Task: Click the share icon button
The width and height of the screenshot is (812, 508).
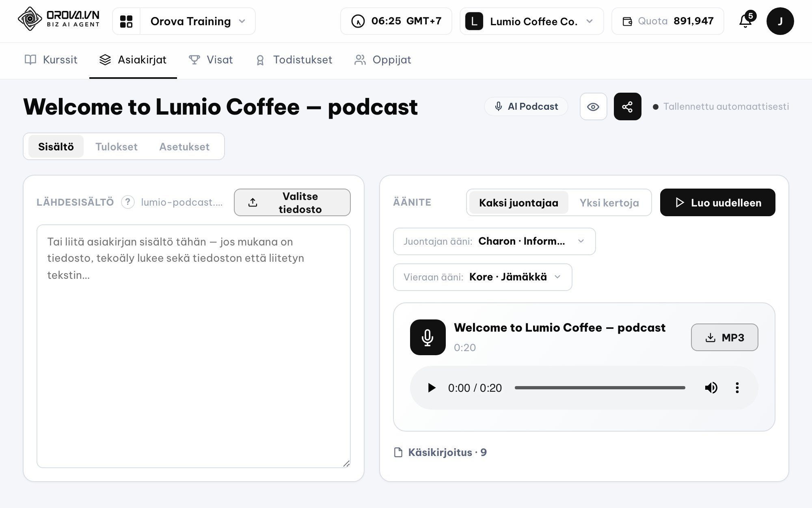Action: coord(627,106)
